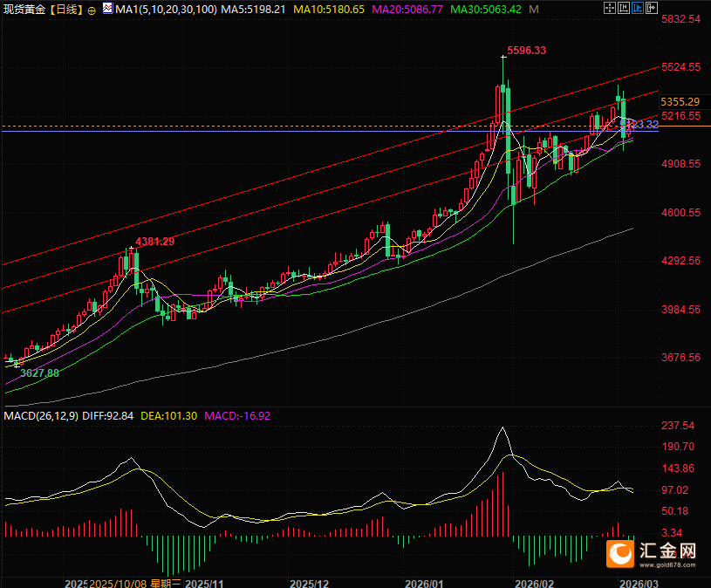This screenshot has height=588, width=711.
Task: Click the 50.18 MACD axis value
Action: click(x=675, y=511)
